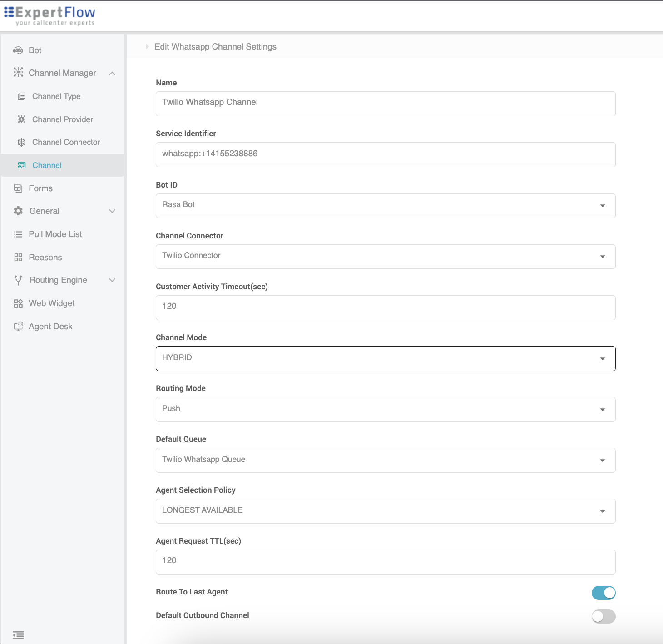Screen dimensions: 663x644
Task: Open the Agent Selection Policy dropdown
Action: pos(385,511)
